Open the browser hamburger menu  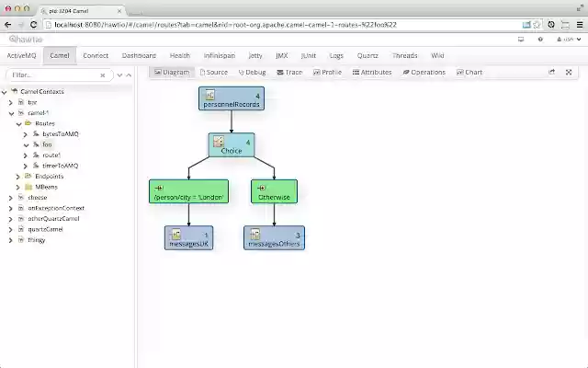point(580,25)
